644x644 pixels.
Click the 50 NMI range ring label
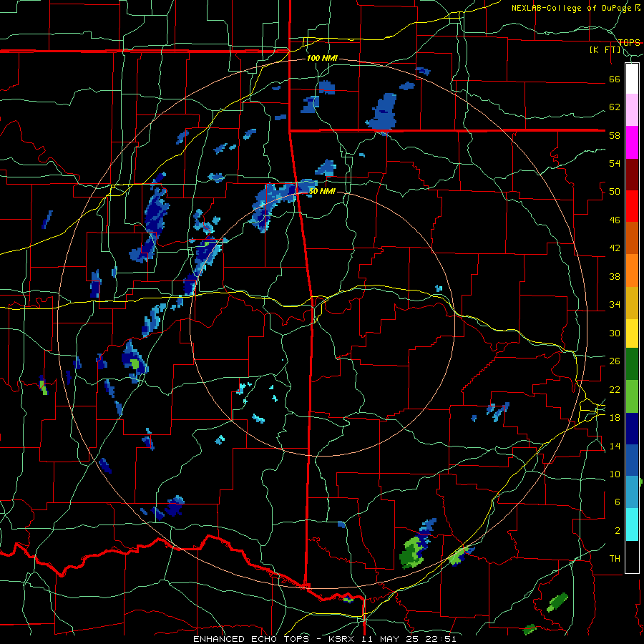click(x=322, y=191)
